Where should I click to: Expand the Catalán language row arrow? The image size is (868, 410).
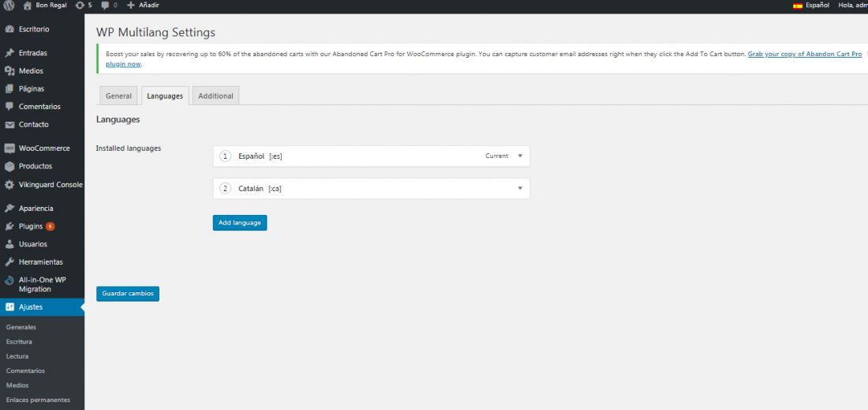[520, 188]
